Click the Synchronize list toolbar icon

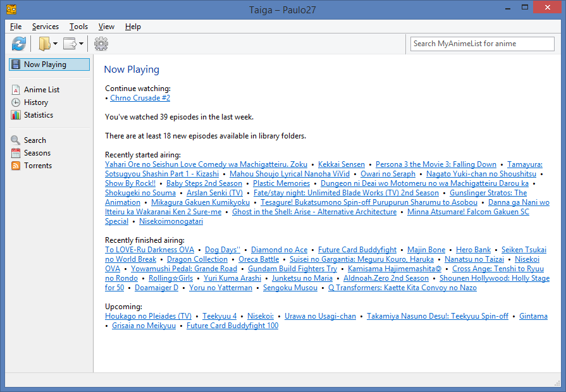pyautogui.click(x=19, y=44)
